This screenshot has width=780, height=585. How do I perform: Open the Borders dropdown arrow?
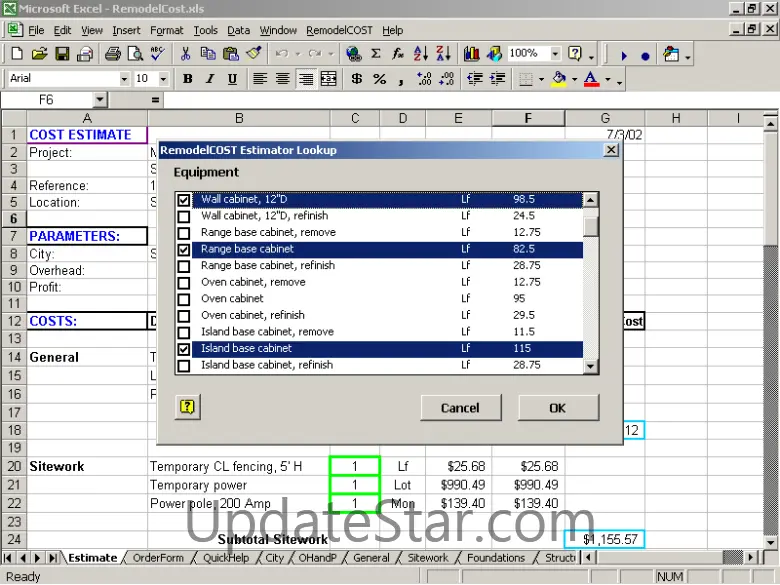[x=541, y=79]
